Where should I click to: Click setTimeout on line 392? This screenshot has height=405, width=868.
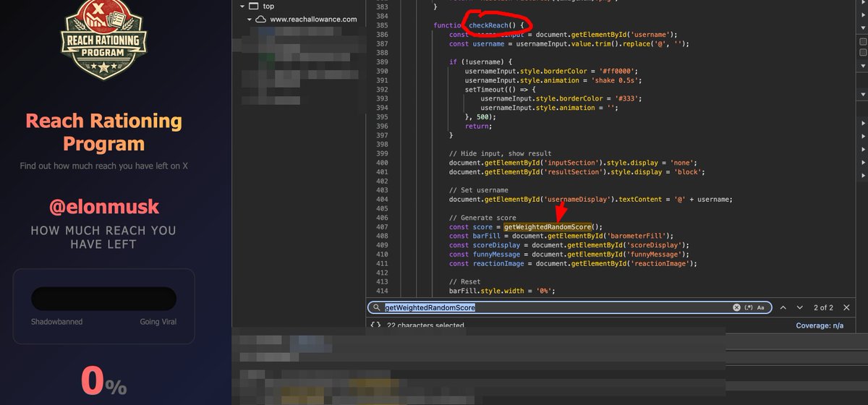(x=485, y=90)
